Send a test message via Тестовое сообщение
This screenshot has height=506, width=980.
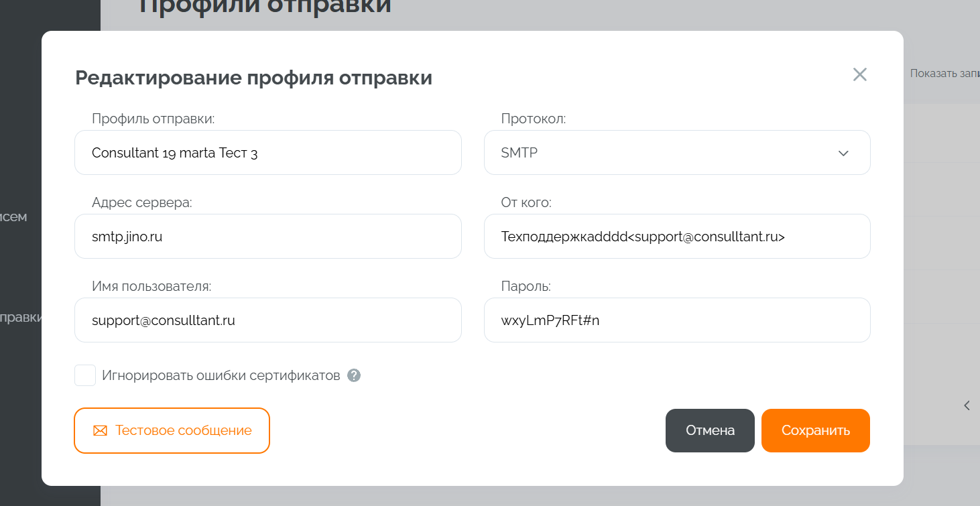172,431
